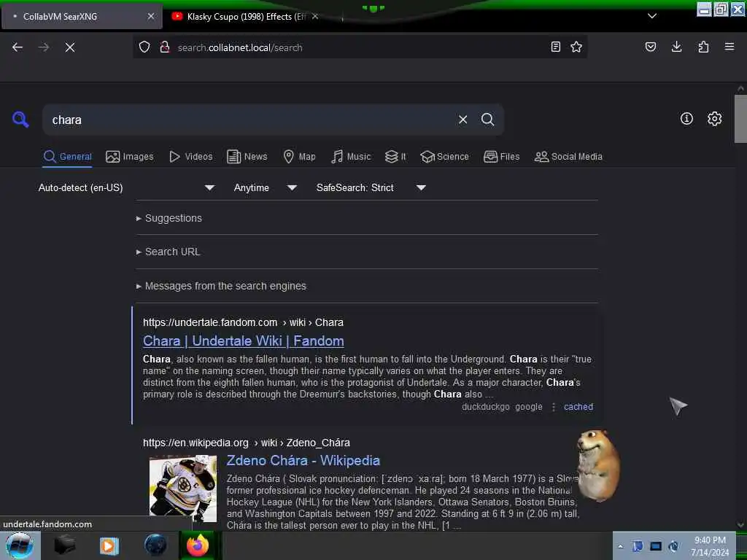Click the Zdeno Chára hockey thumbnail
This screenshot has width=747, height=560.
point(183,489)
